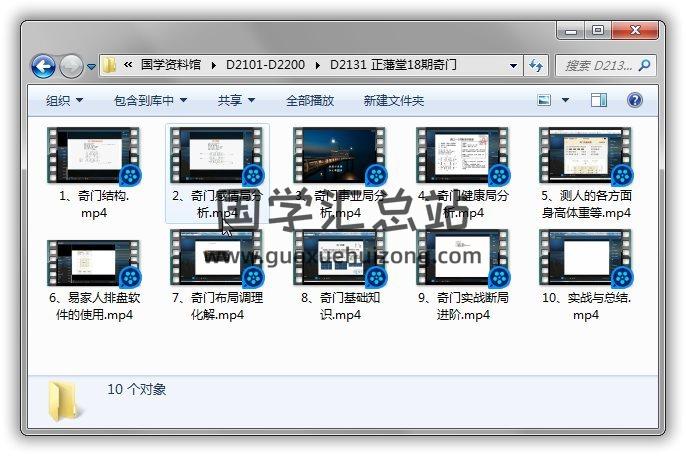Click the greyed Forward navigation arrow
The height and width of the screenshot is (456, 686).
[71, 67]
